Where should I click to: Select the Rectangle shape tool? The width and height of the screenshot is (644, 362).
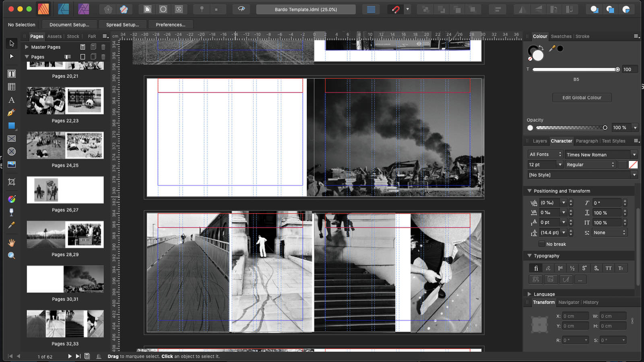(12, 125)
